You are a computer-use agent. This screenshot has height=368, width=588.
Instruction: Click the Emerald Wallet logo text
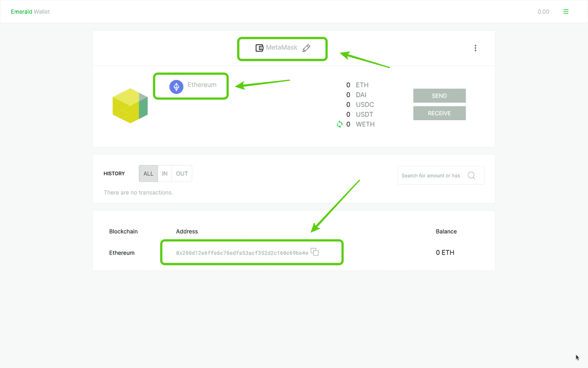tap(30, 12)
